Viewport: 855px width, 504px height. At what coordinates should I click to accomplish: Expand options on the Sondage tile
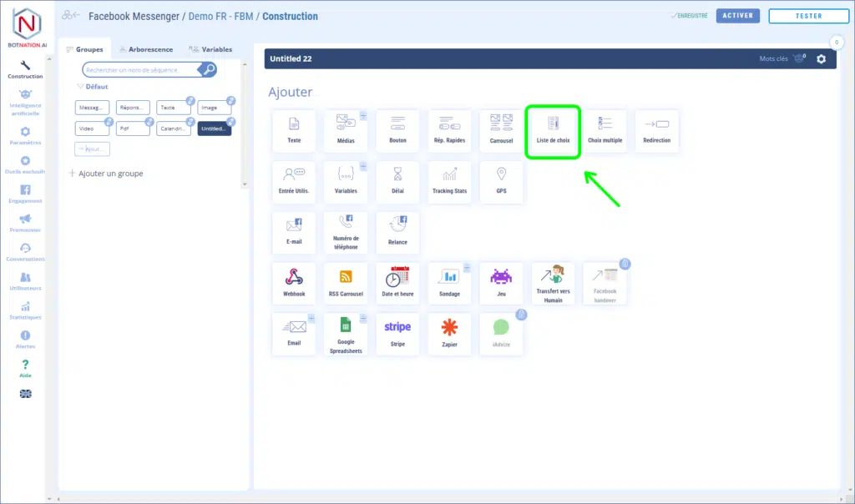(467, 268)
